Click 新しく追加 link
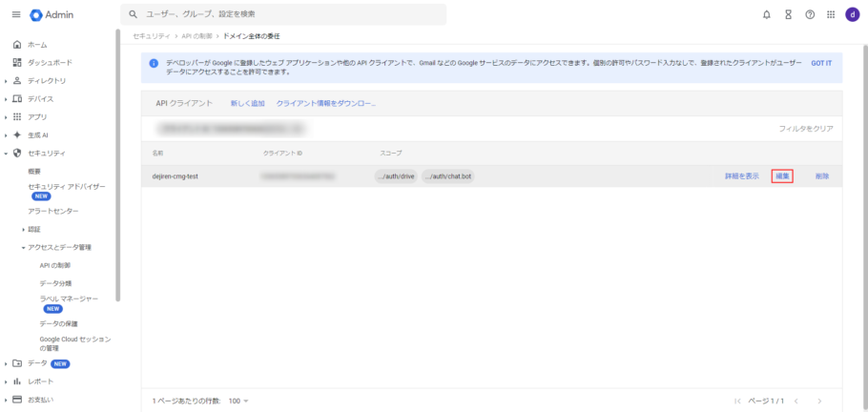 point(247,102)
